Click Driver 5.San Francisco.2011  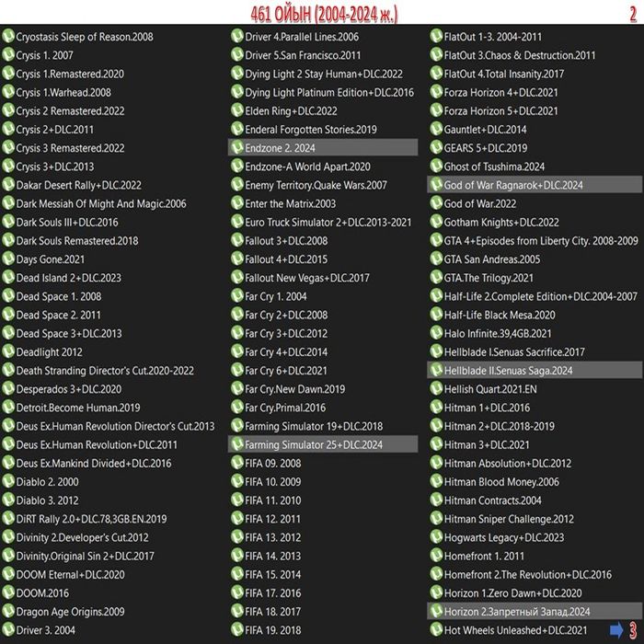coord(303,55)
